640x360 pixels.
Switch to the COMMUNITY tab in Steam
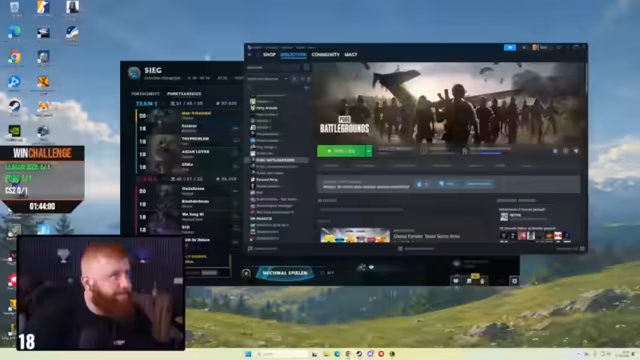(x=325, y=54)
